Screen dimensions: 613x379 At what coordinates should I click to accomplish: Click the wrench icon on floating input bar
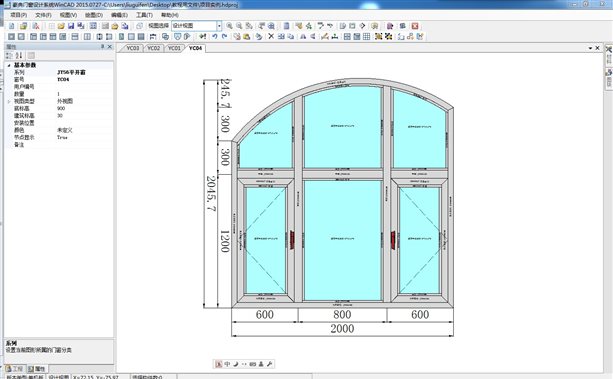point(269,364)
